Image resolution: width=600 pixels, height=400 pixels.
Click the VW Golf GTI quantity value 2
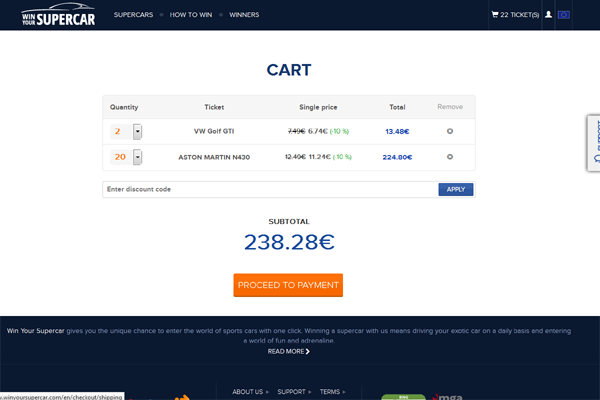[117, 131]
